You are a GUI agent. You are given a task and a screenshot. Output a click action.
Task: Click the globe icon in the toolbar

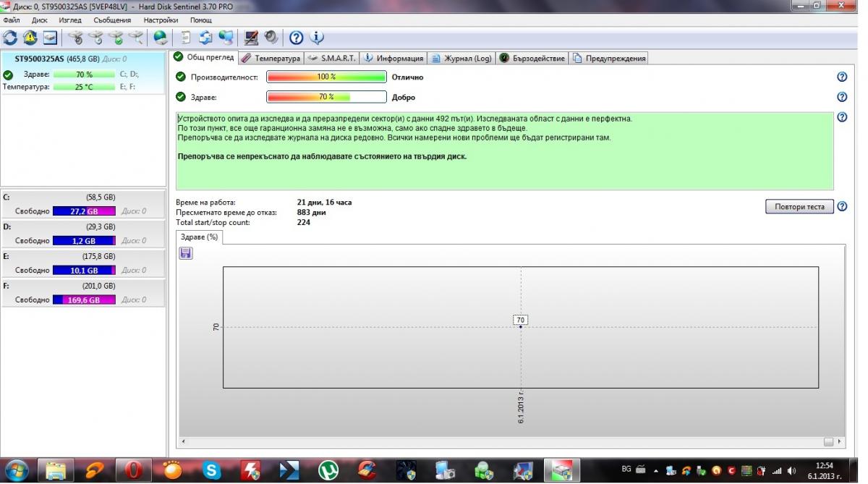point(161,38)
